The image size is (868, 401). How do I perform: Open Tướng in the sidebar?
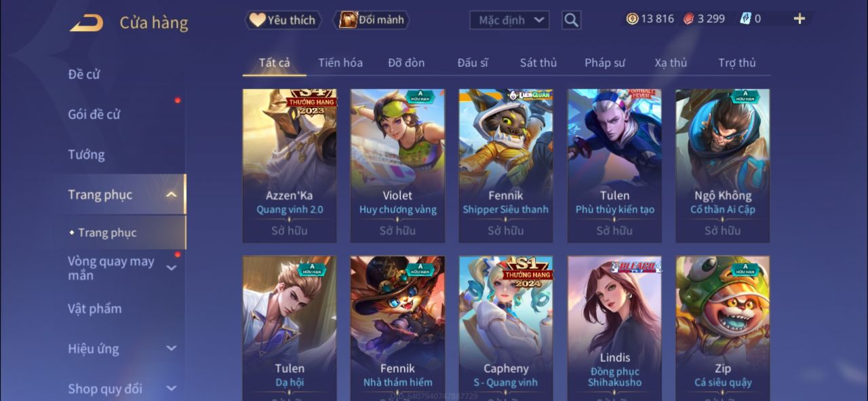tap(86, 155)
